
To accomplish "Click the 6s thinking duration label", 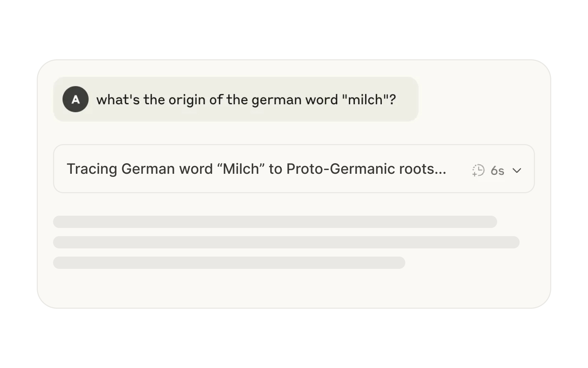I will tap(497, 170).
